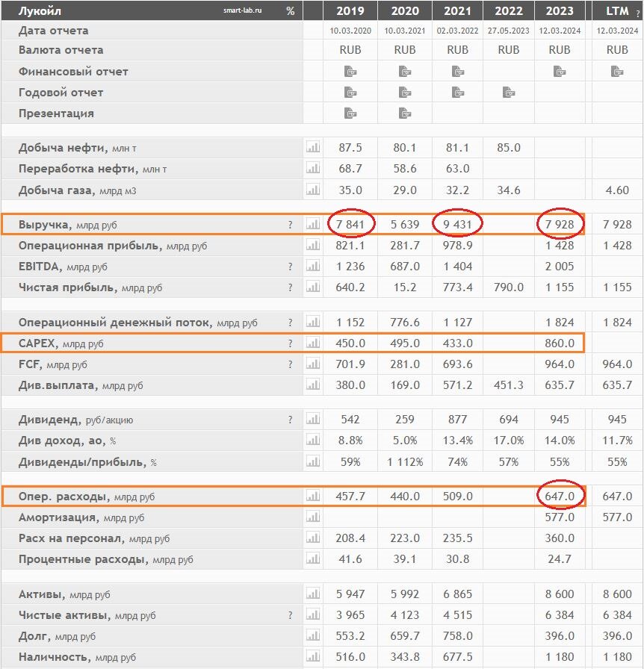Open 2021 annual report PDF icon
Viewport: 644px width, 669px height.
[x=457, y=92]
